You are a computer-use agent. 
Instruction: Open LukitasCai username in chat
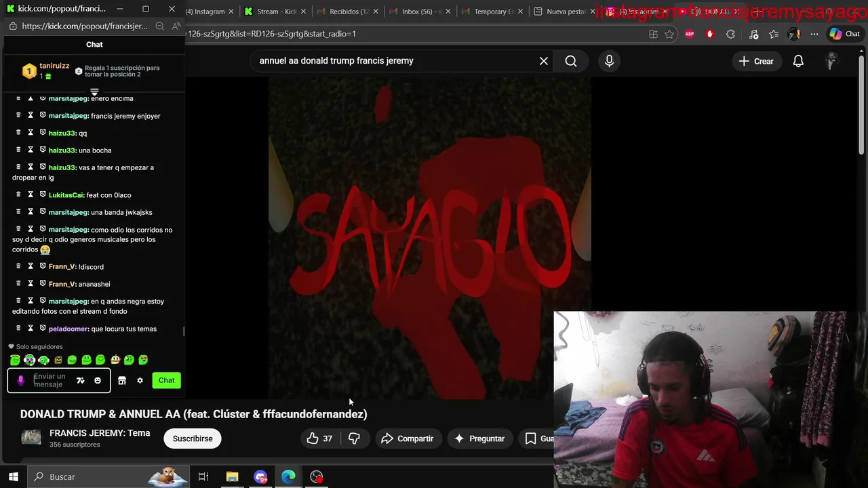pos(66,195)
